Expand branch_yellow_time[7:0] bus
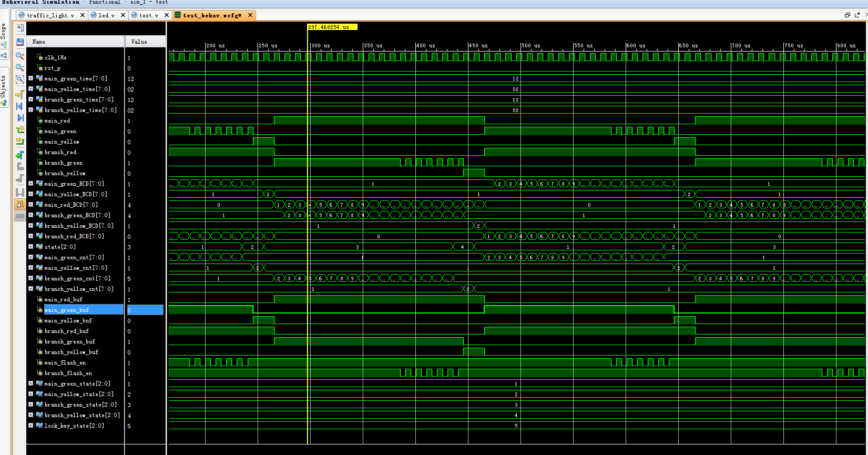Viewport: 868px width, 455px height. click(31, 110)
